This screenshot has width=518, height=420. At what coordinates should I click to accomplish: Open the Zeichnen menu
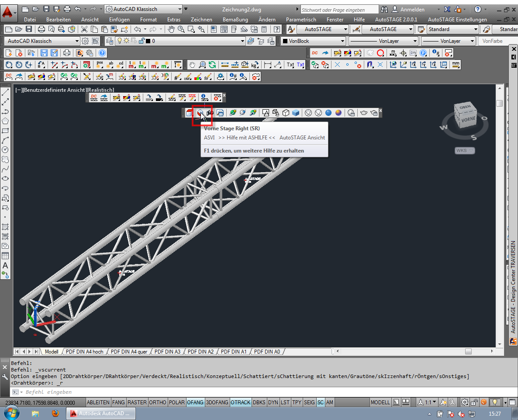201,20
